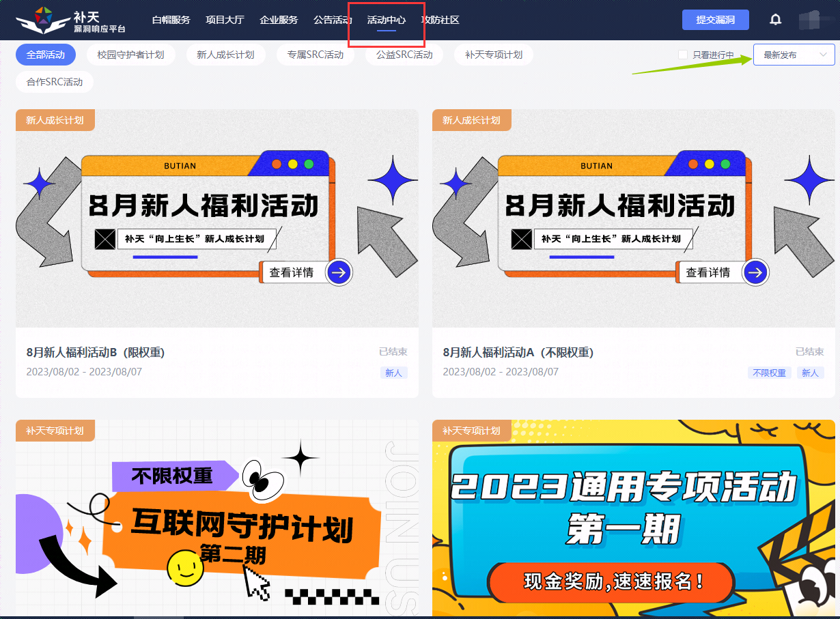
Task: Open the 2023通用专项活动第一期 banner
Action: tap(633, 519)
